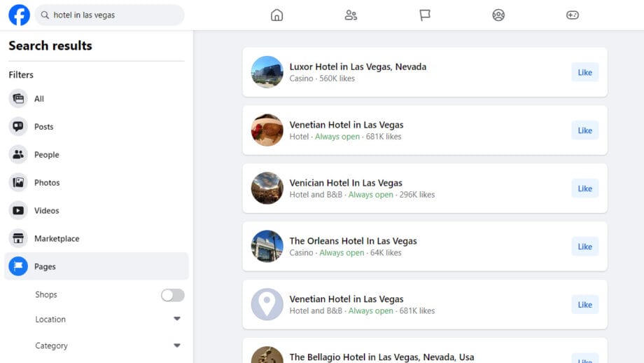Click the All filter icon

[x=18, y=99]
